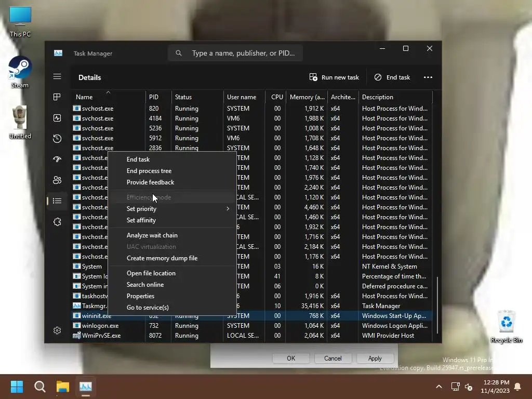Screen dimensions: 532x399
Task: Open the network status tray icon
Action: (455, 387)
